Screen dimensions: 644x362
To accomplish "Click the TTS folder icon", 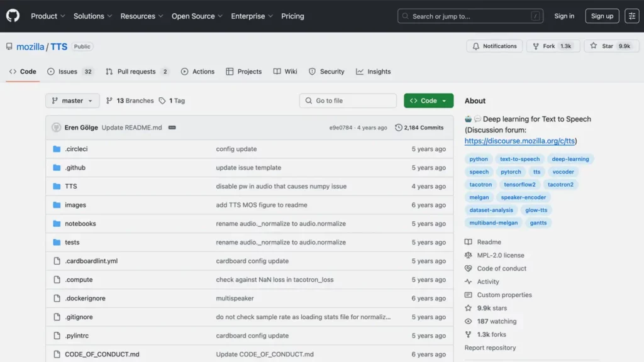I will pyautogui.click(x=57, y=186).
